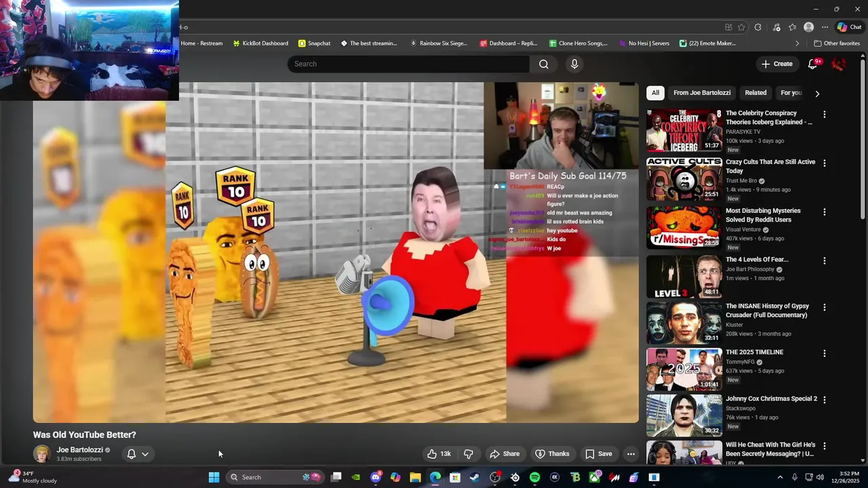This screenshot has width=868, height=488.
Task: Show more filter chips arrow
Action: (x=817, y=94)
